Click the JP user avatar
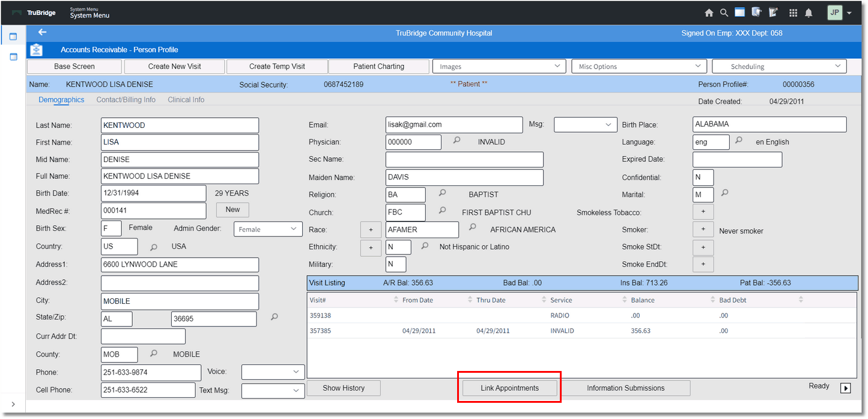 (835, 13)
